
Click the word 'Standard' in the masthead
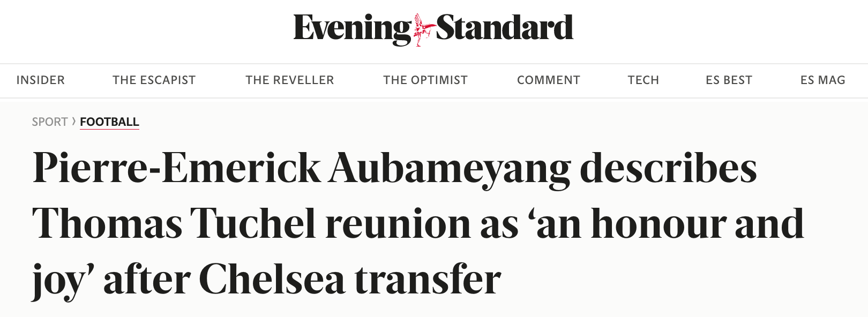(x=505, y=27)
